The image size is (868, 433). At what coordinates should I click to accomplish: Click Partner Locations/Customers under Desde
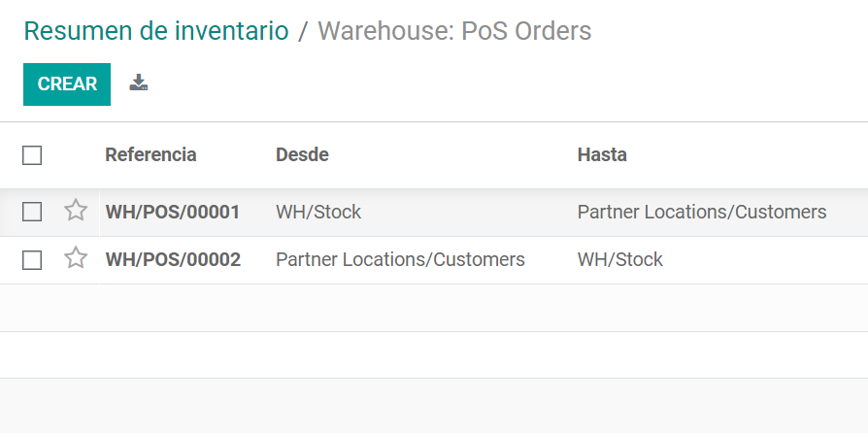(x=400, y=259)
